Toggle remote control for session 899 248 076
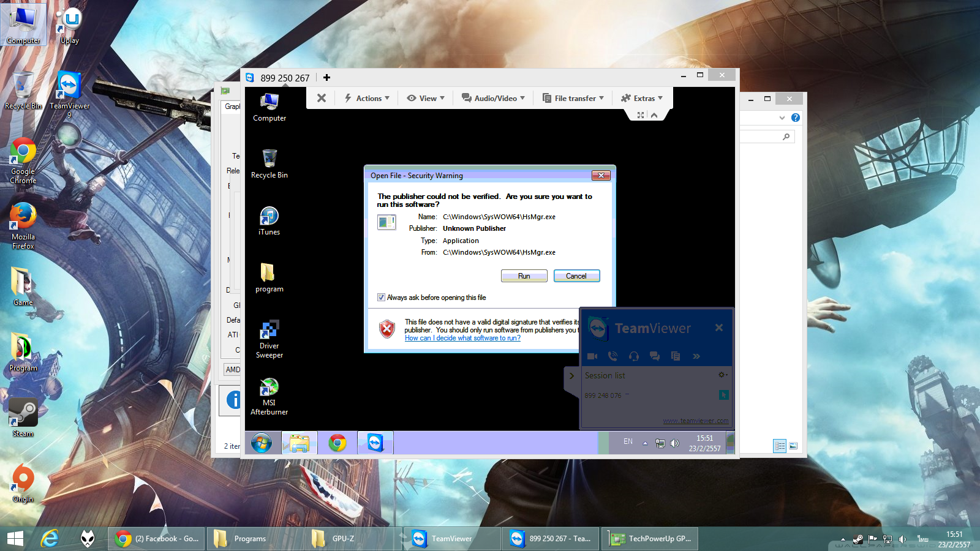The width and height of the screenshot is (980, 551). [723, 395]
